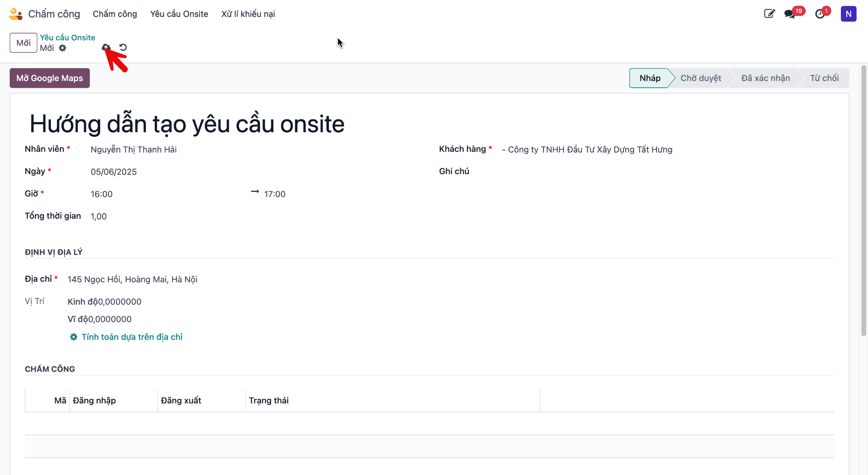The width and height of the screenshot is (868, 475).
Task: Save the record using cloud upload icon
Action: [x=106, y=47]
